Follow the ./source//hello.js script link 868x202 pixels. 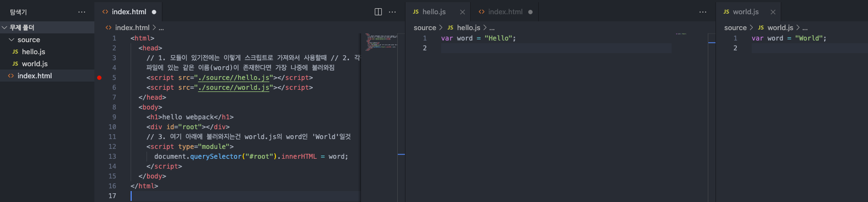coord(235,78)
